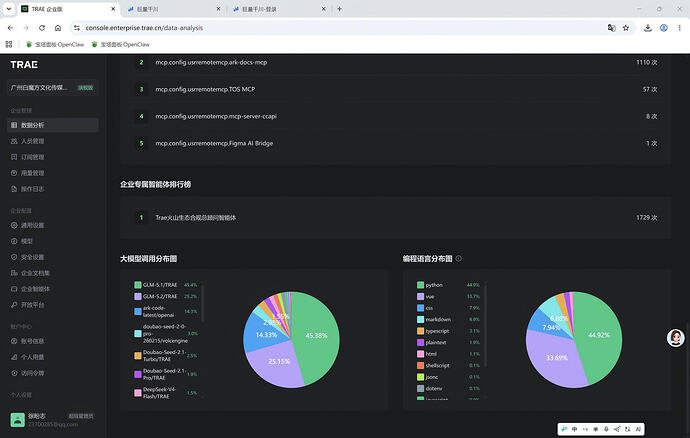Select row mcp.config.usrremotemcp.TOS MCP
Image resolution: width=690 pixels, height=438 pixels.
[x=396, y=89]
